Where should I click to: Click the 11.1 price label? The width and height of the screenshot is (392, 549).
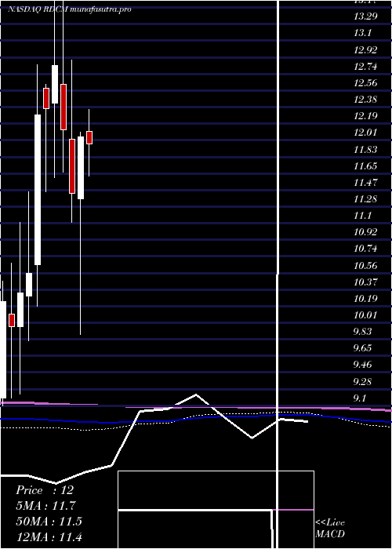pos(362,216)
